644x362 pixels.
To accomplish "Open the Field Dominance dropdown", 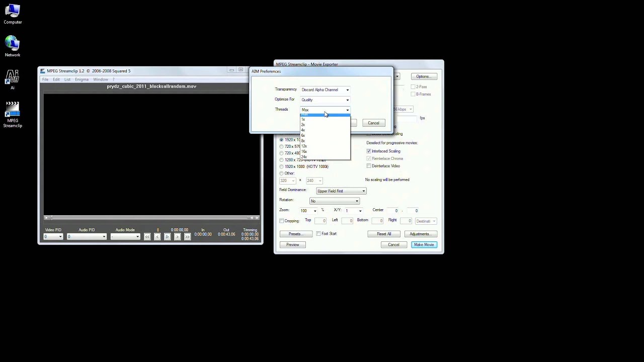I will pos(341,191).
